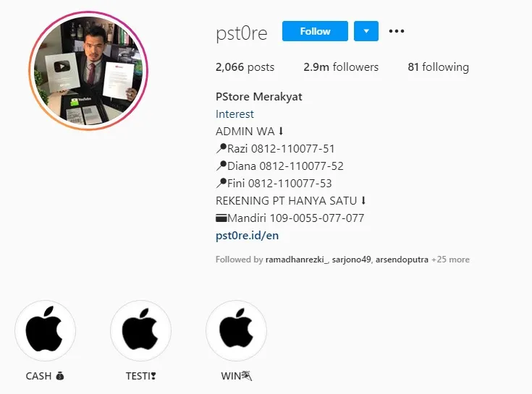Viewport: 532px width, 394px height.
Task: Open the Interest category link
Action: click(235, 114)
